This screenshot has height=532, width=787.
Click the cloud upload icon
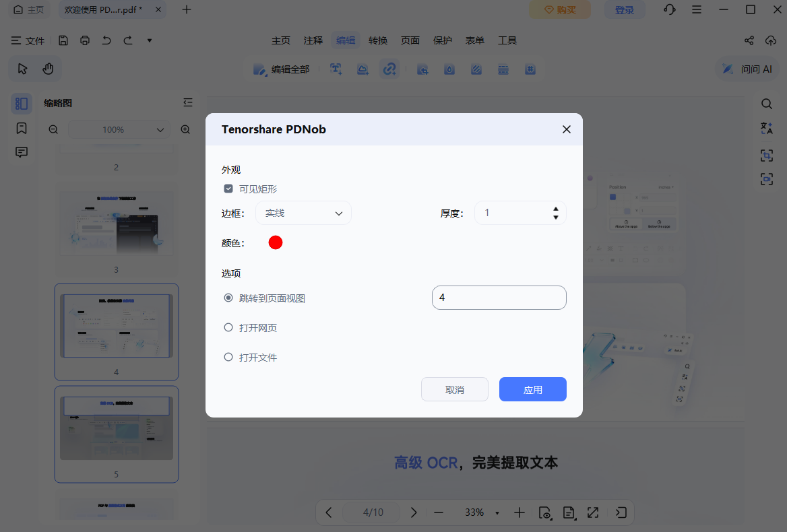[771, 40]
